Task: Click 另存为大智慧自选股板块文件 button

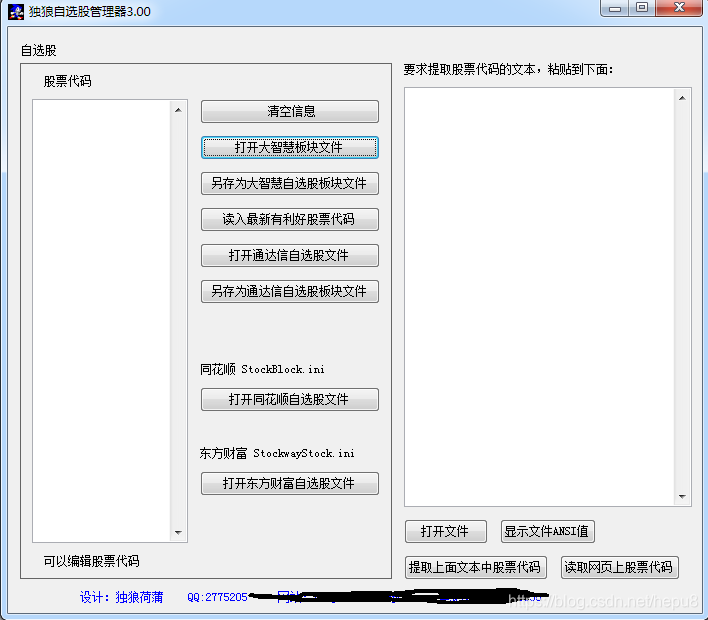Action: point(289,183)
